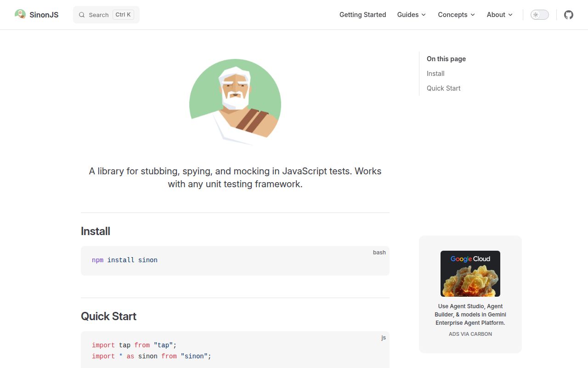
Task: Click the Agent Studio ad description text
Action: pyautogui.click(x=470, y=315)
